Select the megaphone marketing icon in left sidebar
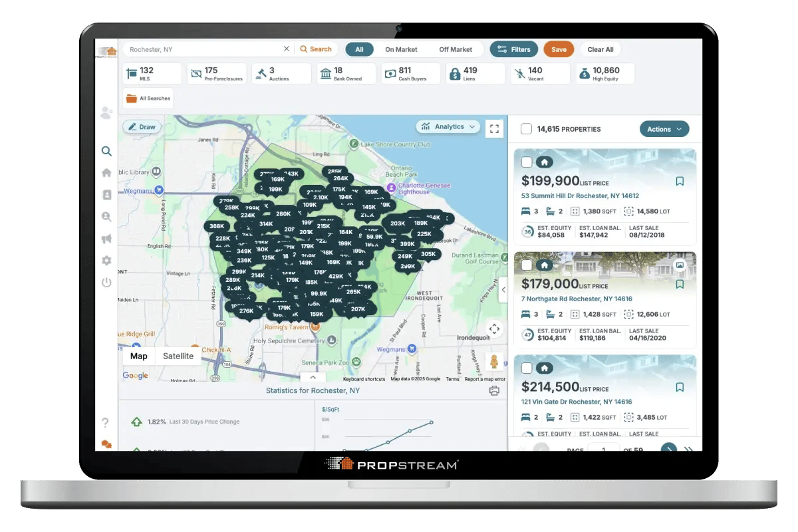The width and height of the screenshot is (798, 532). coord(106,238)
